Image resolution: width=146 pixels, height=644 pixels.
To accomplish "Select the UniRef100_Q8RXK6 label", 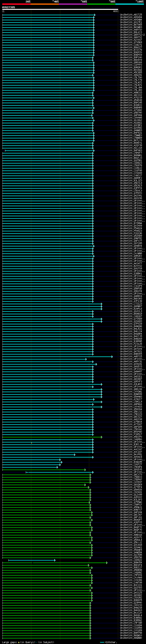I will [131, 63].
